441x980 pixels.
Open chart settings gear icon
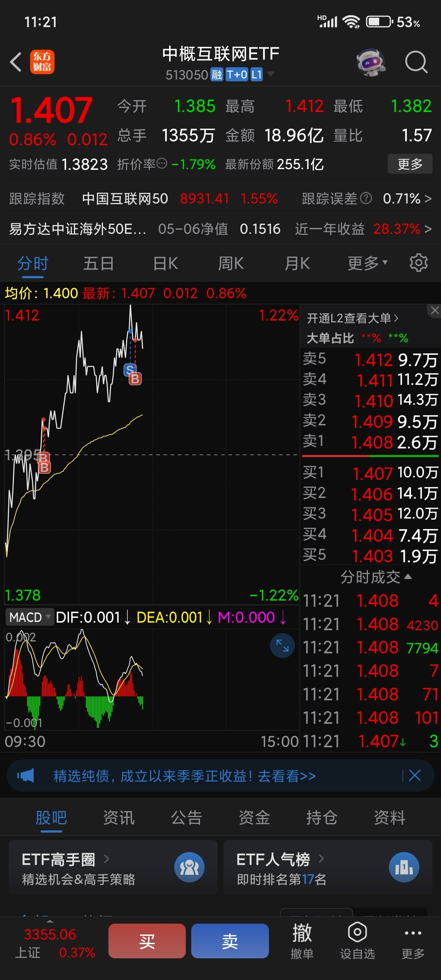(419, 262)
